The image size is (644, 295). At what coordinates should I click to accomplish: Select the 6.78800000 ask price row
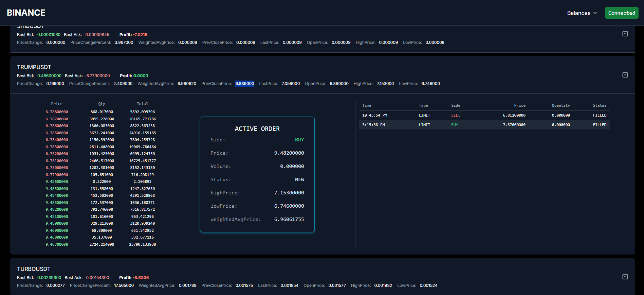[x=57, y=112]
